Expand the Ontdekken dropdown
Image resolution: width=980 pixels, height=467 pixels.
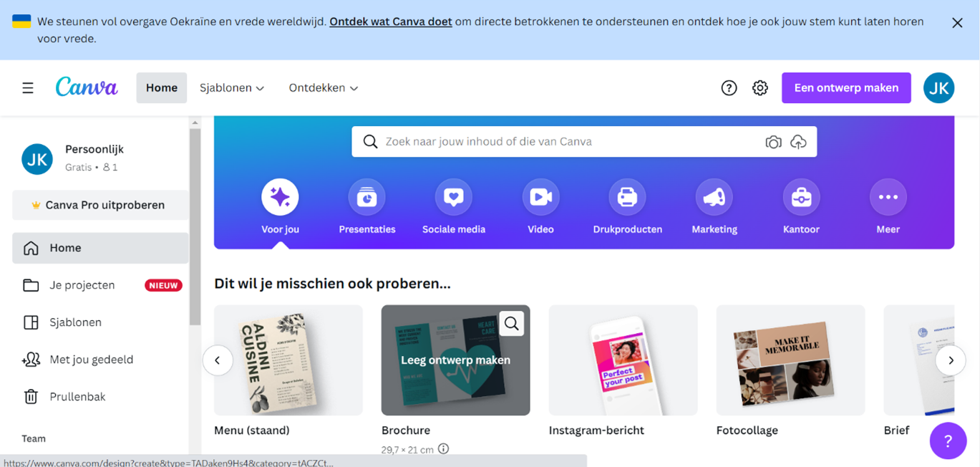pos(323,87)
